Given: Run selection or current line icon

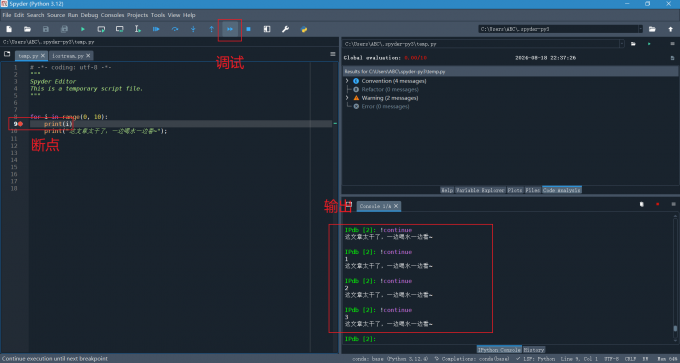Looking at the screenshot, I should [x=137, y=29].
